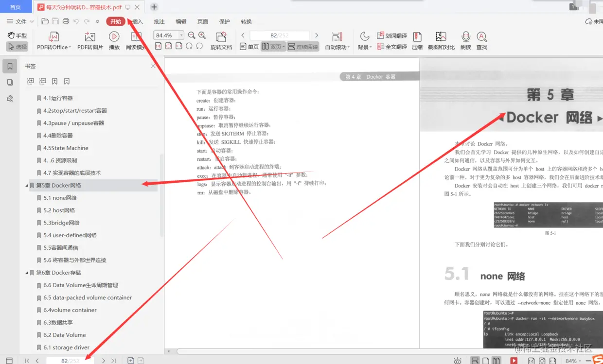Zoom in using the plus magnifier
Screen dimensions: 603x364
coord(202,35)
